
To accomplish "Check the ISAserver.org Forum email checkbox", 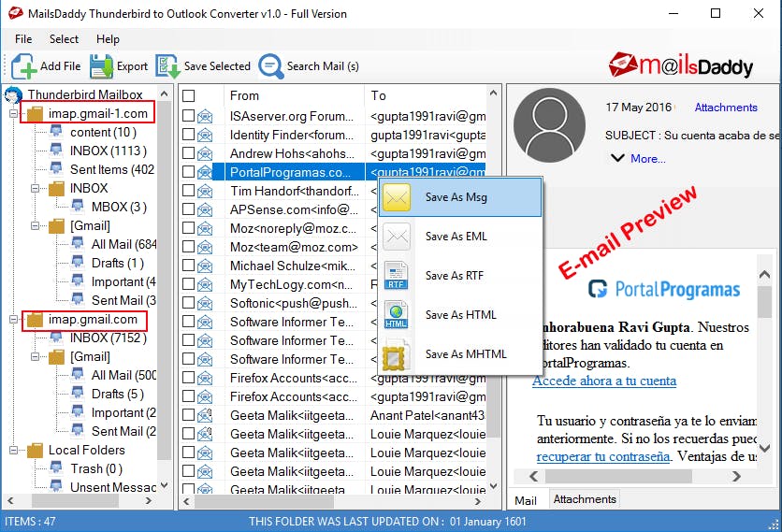I will (x=189, y=116).
